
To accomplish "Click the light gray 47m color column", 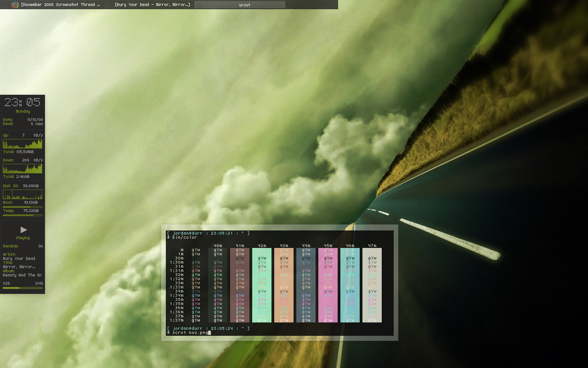I will [x=372, y=285].
